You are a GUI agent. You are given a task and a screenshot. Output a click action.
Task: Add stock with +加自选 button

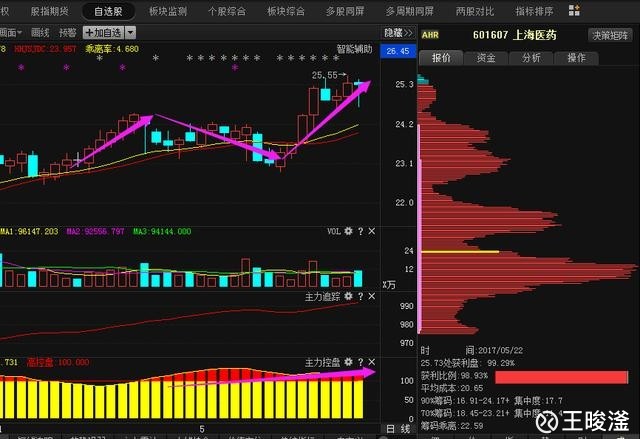pos(104,33)
